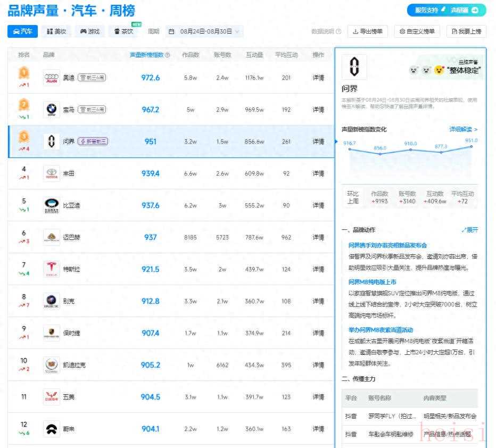Click the 951.0 data point on the trend chart
The width and height of the screenshot is (496, 448).
(472, 147)
